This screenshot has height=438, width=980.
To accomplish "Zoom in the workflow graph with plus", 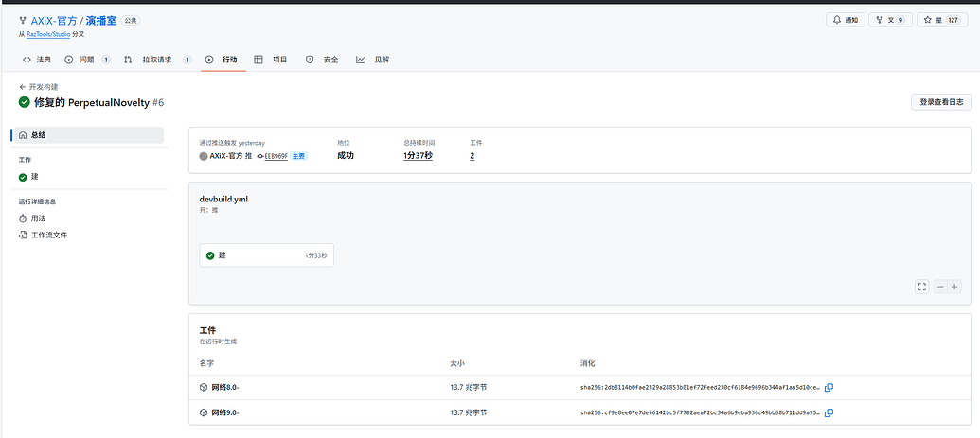I will point(954,287).
